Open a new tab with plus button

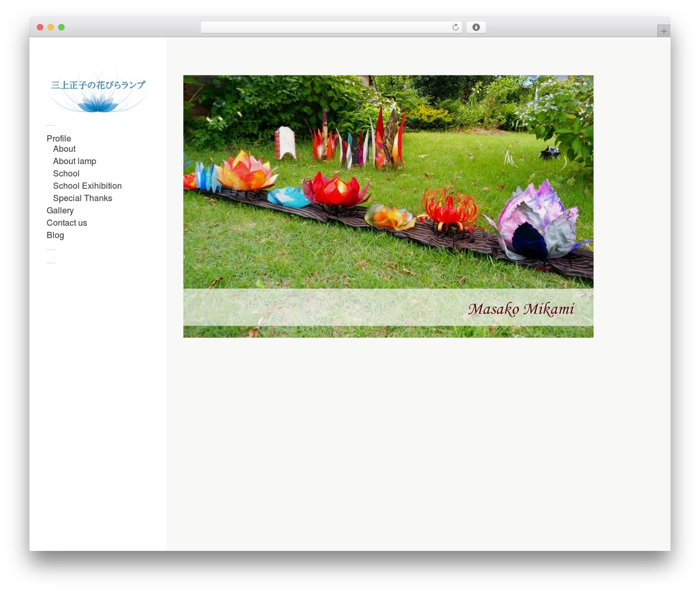[x=663, y=31]
